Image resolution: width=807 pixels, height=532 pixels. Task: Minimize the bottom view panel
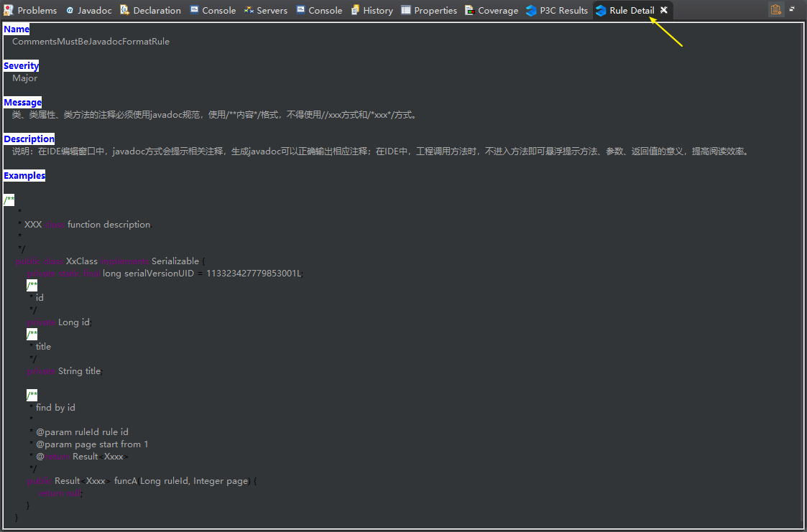point(793,9)
